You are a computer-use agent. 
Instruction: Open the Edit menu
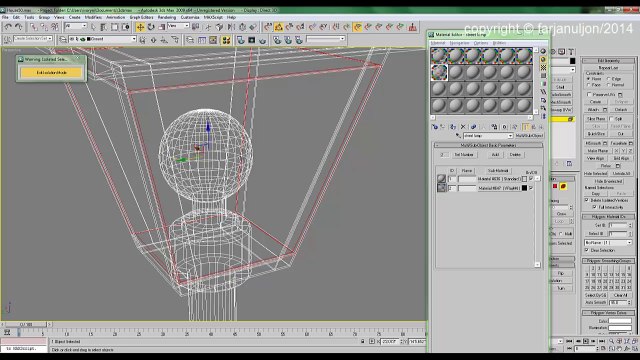[x=16, y=18]
